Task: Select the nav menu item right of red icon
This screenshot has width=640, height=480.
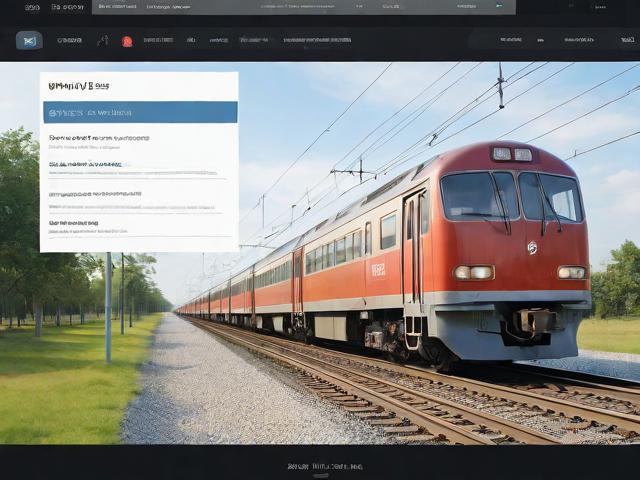Action: pos(157,41)
